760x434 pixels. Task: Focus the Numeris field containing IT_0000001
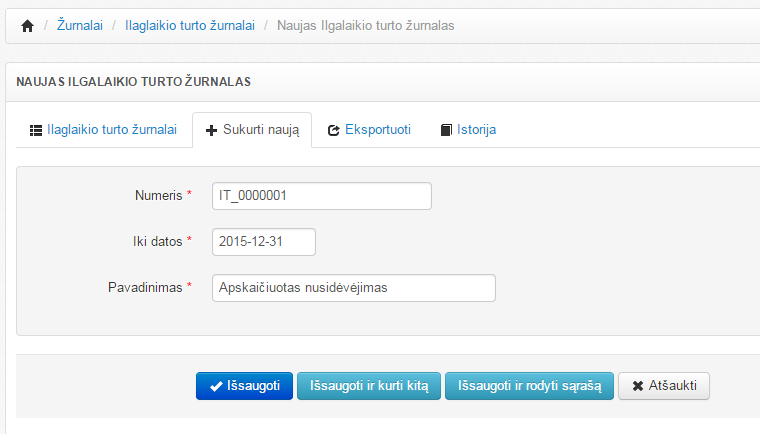[321, 196]
